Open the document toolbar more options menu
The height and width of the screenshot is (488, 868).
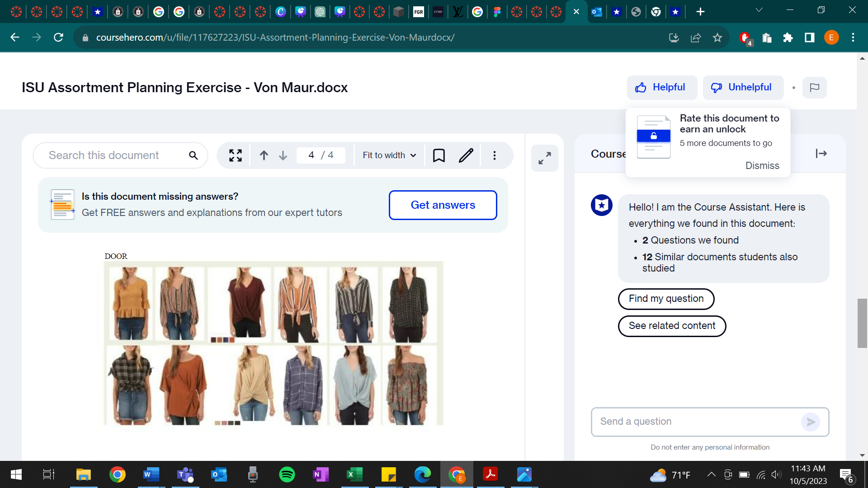pos(495,155)
